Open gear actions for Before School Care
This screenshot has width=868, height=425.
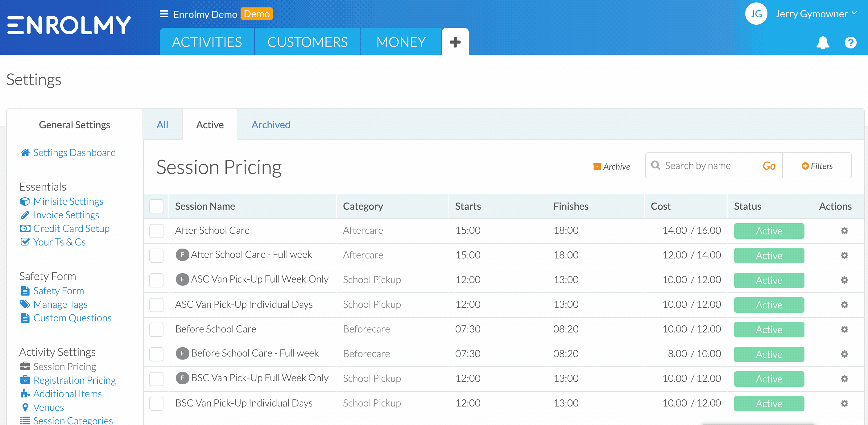tap(844, 329)
